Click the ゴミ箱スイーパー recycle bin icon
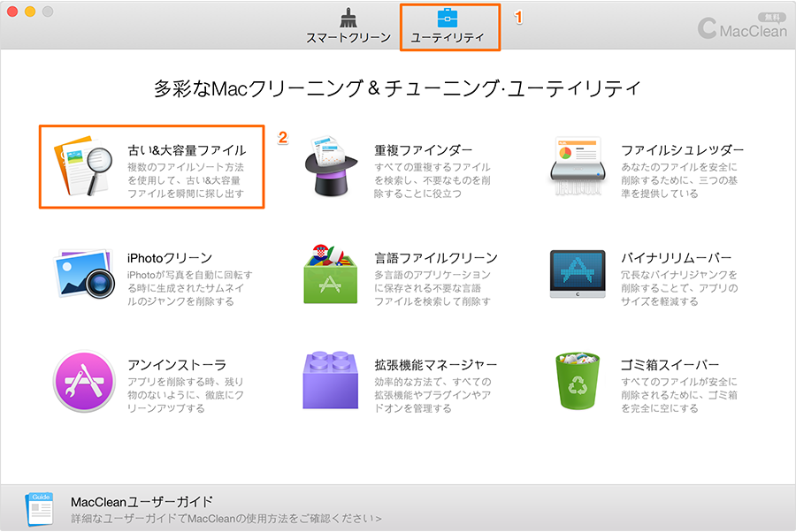The width and height of the screenshot is (796, 532). click(578, 381)
